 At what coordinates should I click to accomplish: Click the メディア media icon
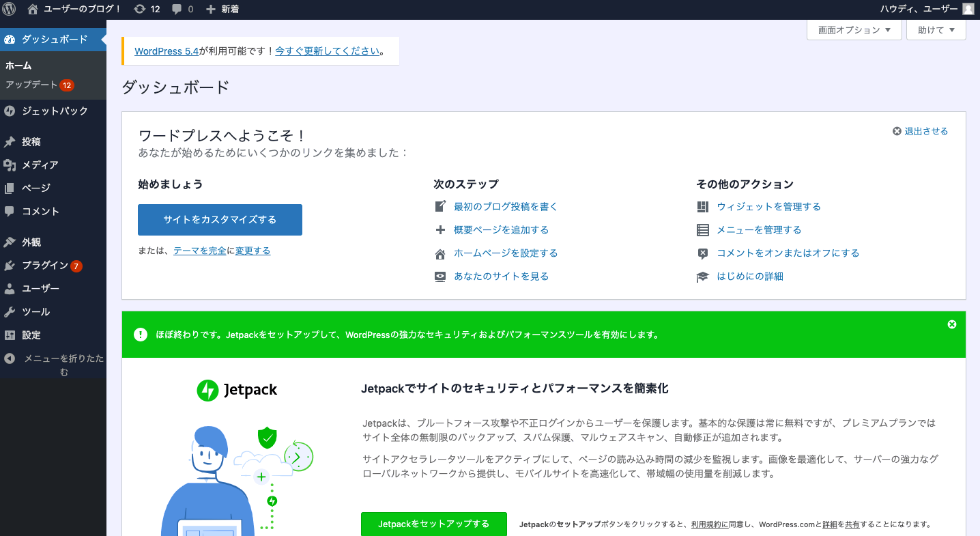pos(10,165)
